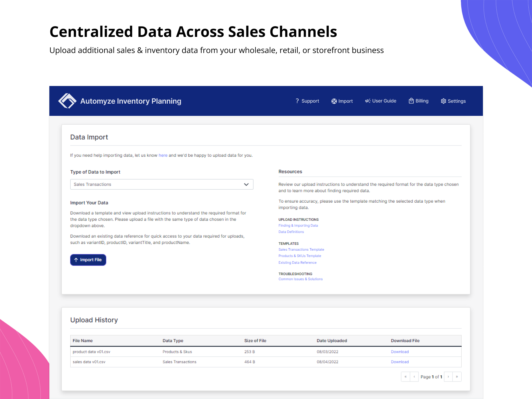Select the 'product data v01.csv' cell
The image size is (532, 399).
91,352
